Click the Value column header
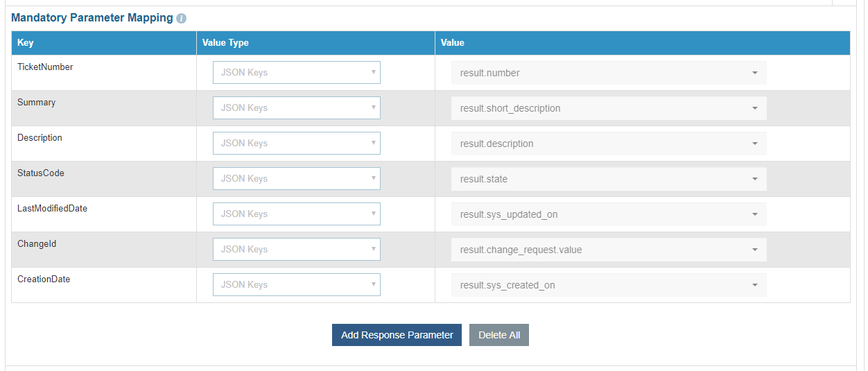 point(453,43)
